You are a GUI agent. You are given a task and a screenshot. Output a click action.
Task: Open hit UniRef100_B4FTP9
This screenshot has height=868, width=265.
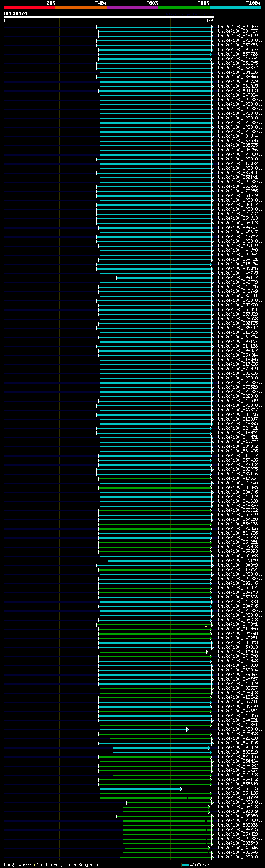(x=238, y=36)
